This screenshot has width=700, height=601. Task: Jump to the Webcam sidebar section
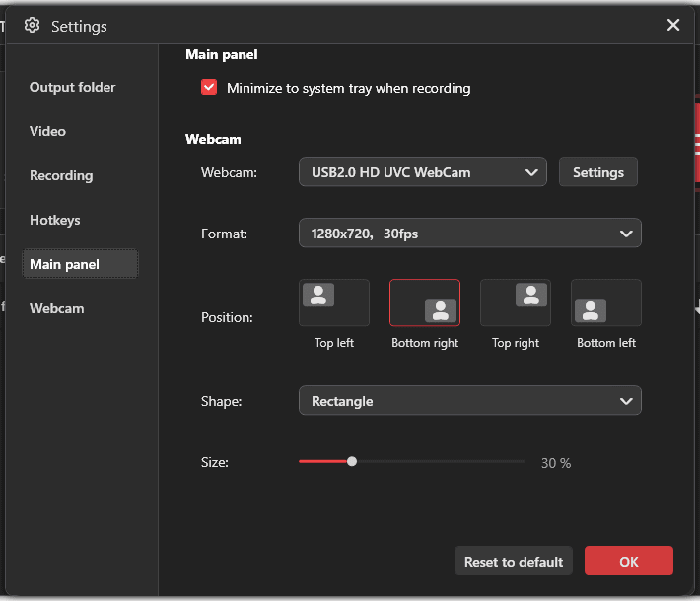pos(57,308)
